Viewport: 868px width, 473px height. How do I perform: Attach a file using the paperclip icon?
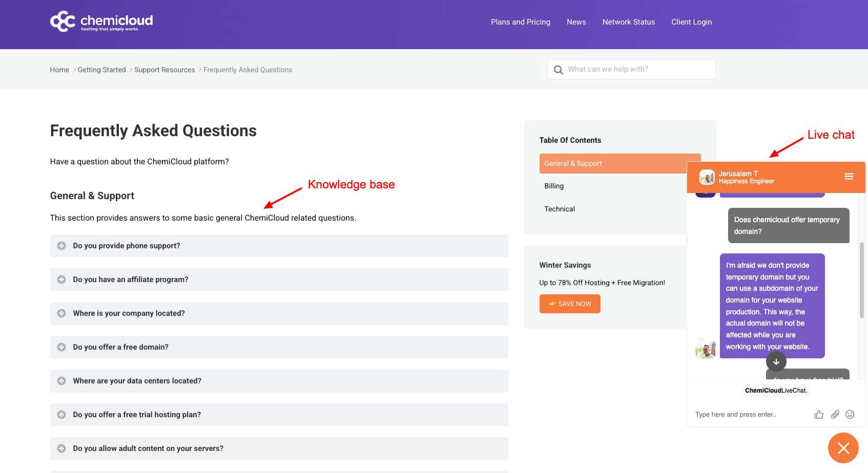(x=835, y=414)
